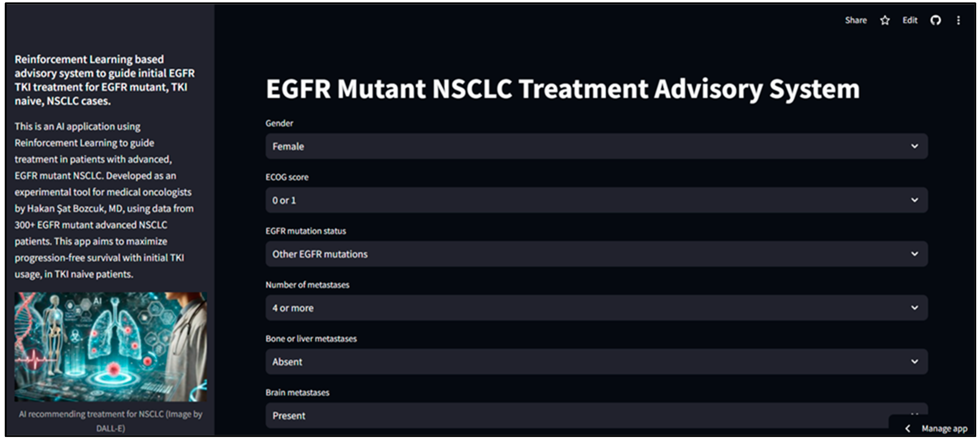Click the star favorite icon
This screenshot has height=441, width=980.
point(885,20)
